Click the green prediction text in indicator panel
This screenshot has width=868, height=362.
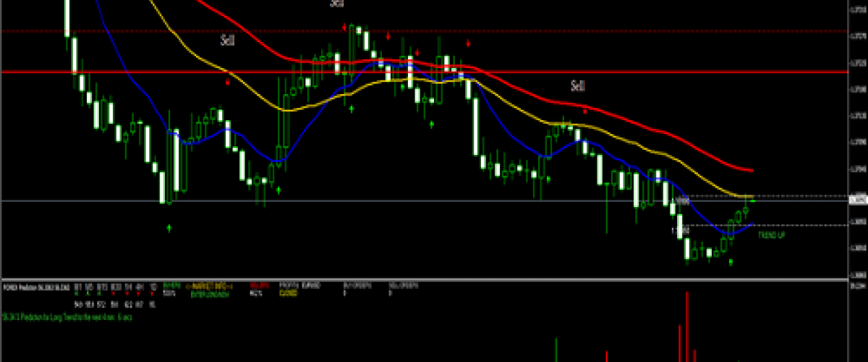[69, 317]
